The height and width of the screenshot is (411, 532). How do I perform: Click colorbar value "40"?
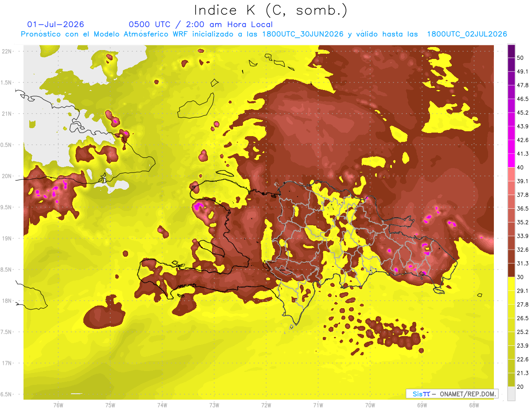(520, 167)
